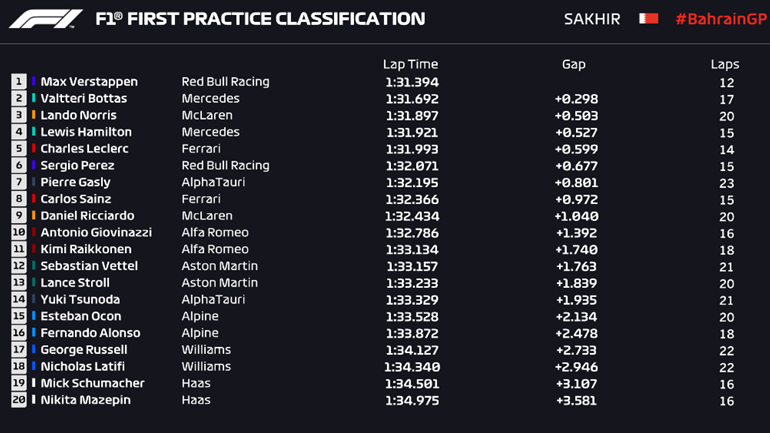Screen dimensions: 770x433
Task: Click position 10 badge beside Antonio Giovinazzi
Action: [19, 233]
